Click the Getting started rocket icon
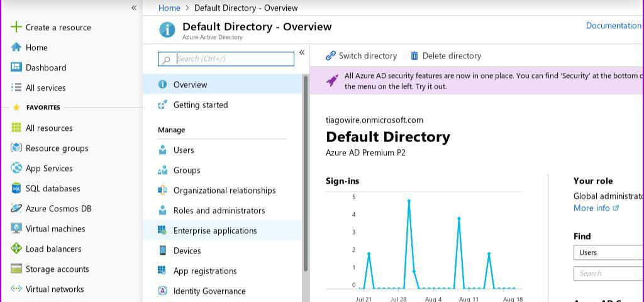Viewport: 644px width, 302px height. tap(163, 105)
